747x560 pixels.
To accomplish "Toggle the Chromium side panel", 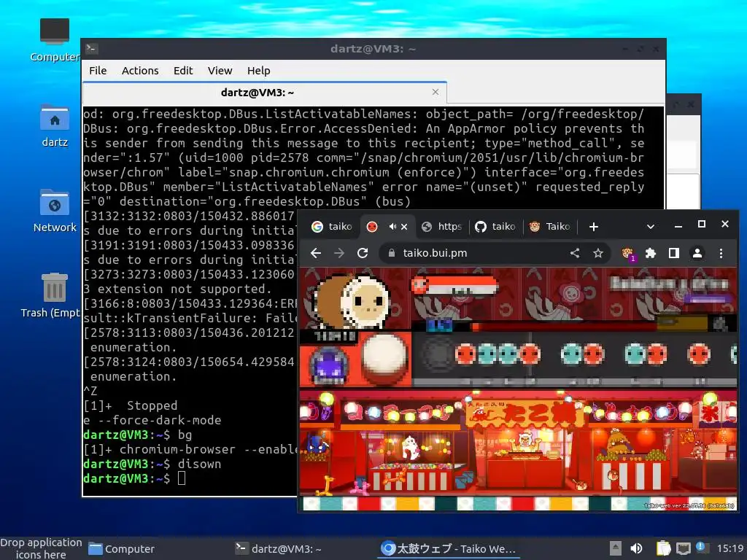I will pos(673,253).
